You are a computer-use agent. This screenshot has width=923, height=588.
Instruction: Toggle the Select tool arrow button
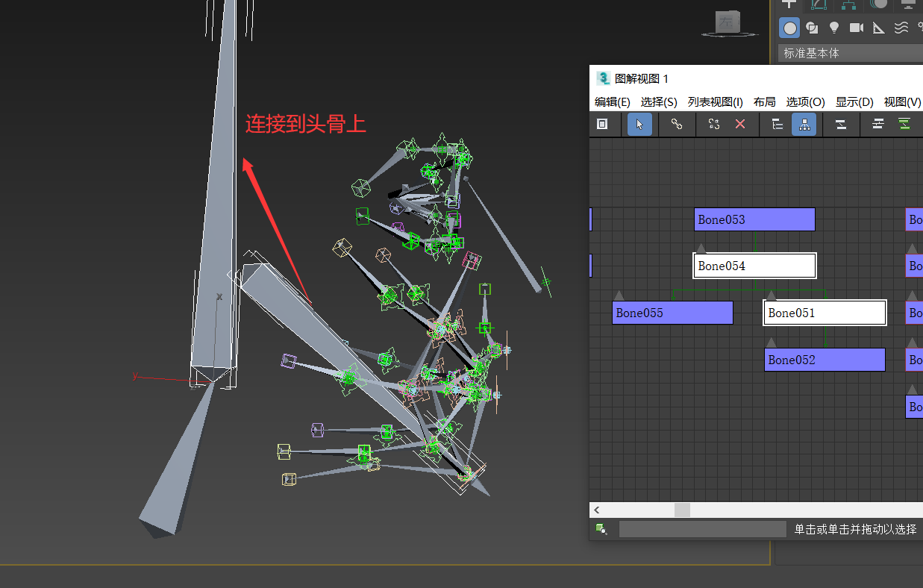pos(639,125)
